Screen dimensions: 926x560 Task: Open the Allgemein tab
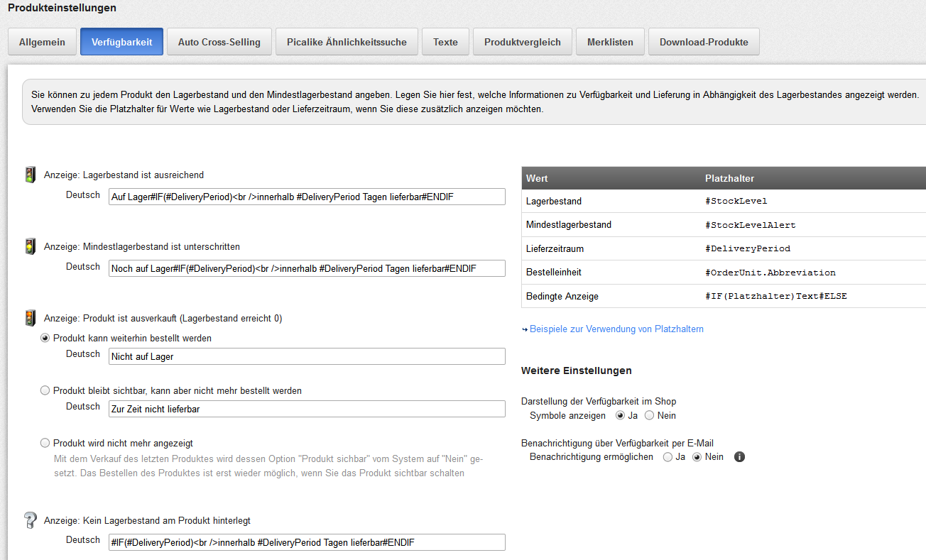(42, 42)
